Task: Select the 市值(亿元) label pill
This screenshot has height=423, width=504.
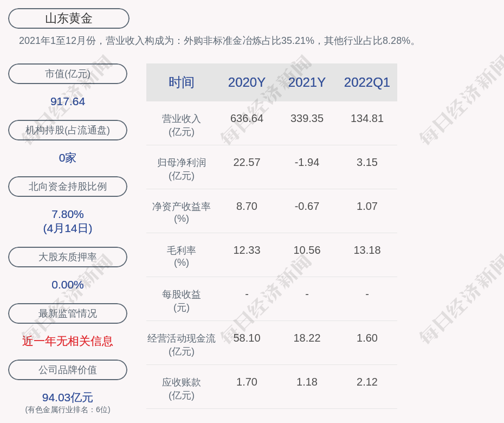Action: coord(68,74)
